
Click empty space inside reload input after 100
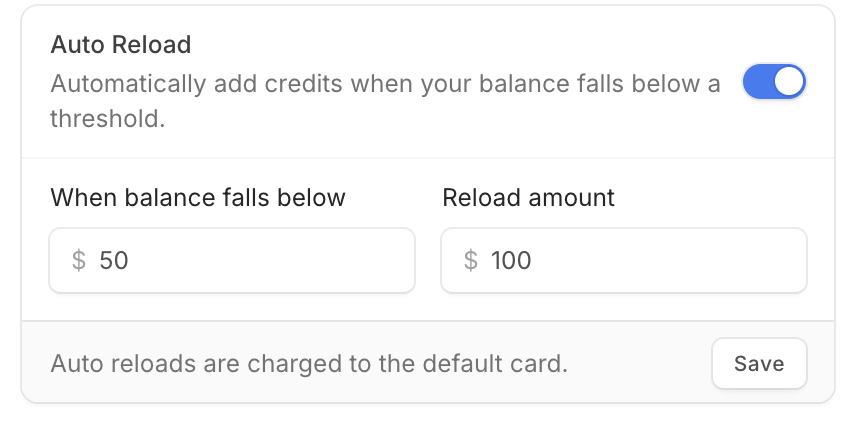pyautogui.click(x=668, y=260)
